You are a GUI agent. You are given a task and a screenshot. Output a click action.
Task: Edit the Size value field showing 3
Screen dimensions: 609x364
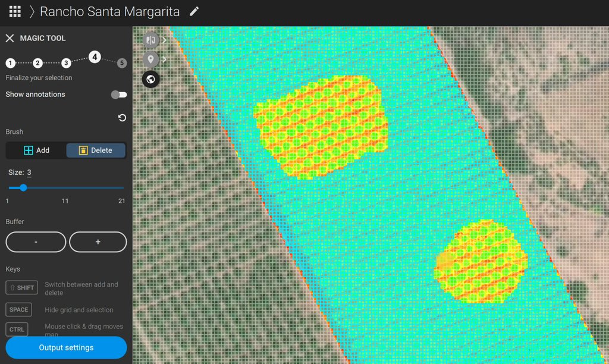28,172
